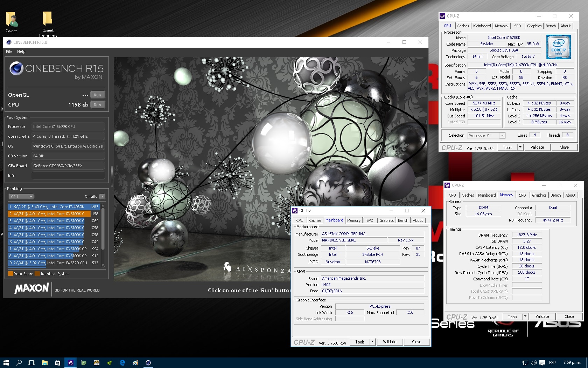The height and width of the screenshot is (368, 588).
Task: Launch Microsoft Edge from the taskbar
Action: (x=122, y=363)
